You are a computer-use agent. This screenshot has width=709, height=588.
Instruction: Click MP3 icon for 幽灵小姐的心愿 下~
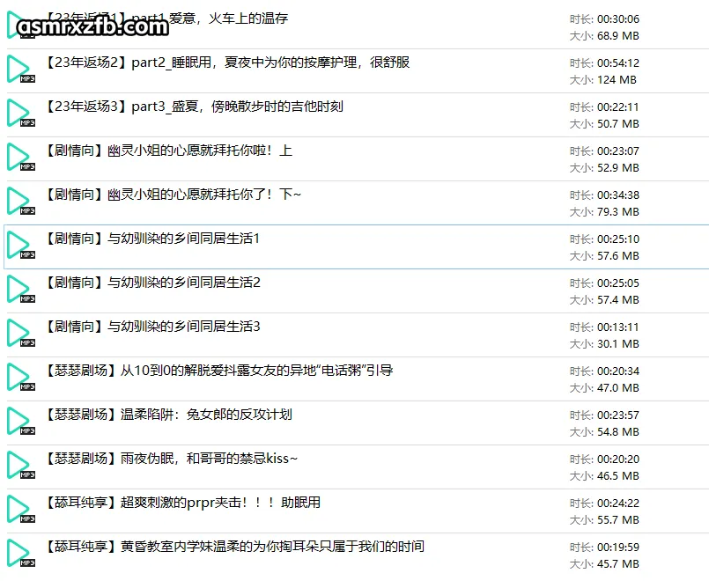[x=21, y=201]
